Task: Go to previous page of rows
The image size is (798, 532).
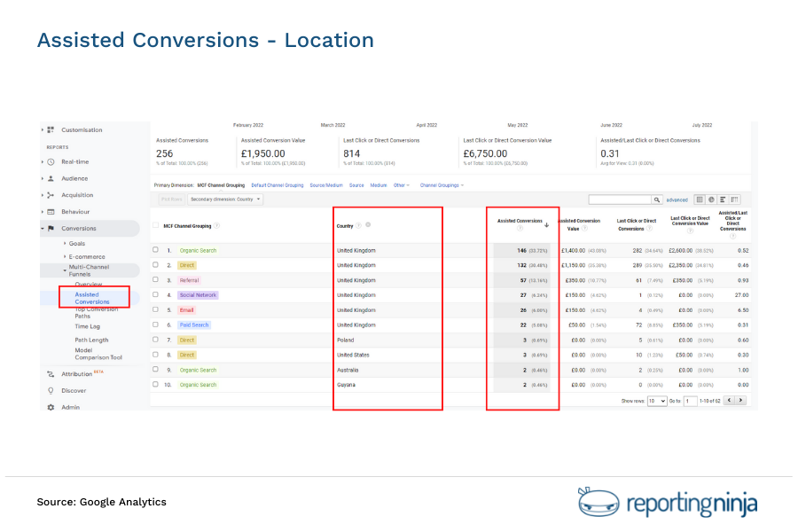Action: [x=730, y=400]
